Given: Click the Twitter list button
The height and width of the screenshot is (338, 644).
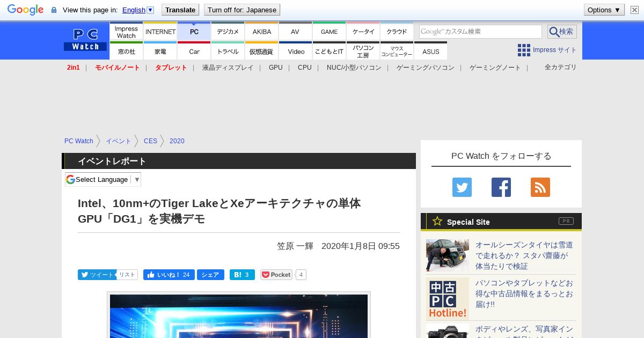Looking at the screenshot, I should click(127, 275).
